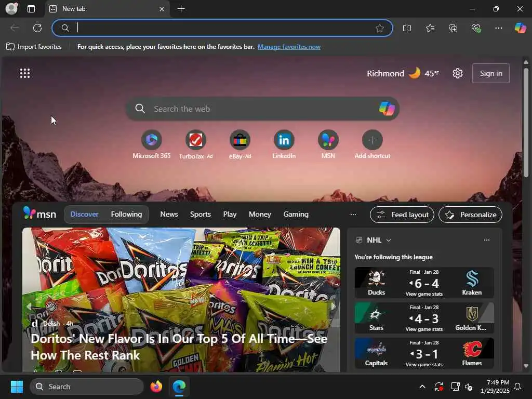Open taskbar clock showing 7:49 PM
The width and height of the screenshot is (532, 399).
495,387
